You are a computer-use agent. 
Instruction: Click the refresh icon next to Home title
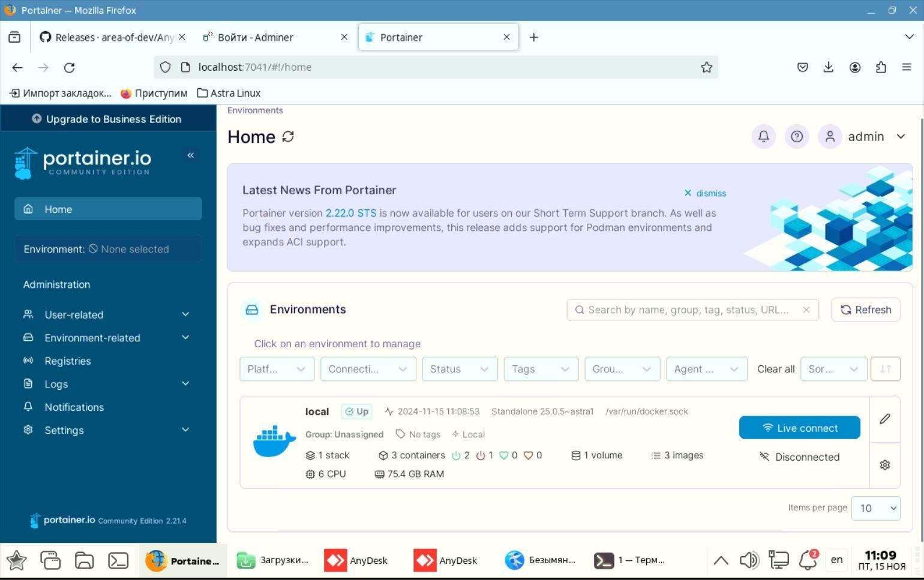pos(288,137)
